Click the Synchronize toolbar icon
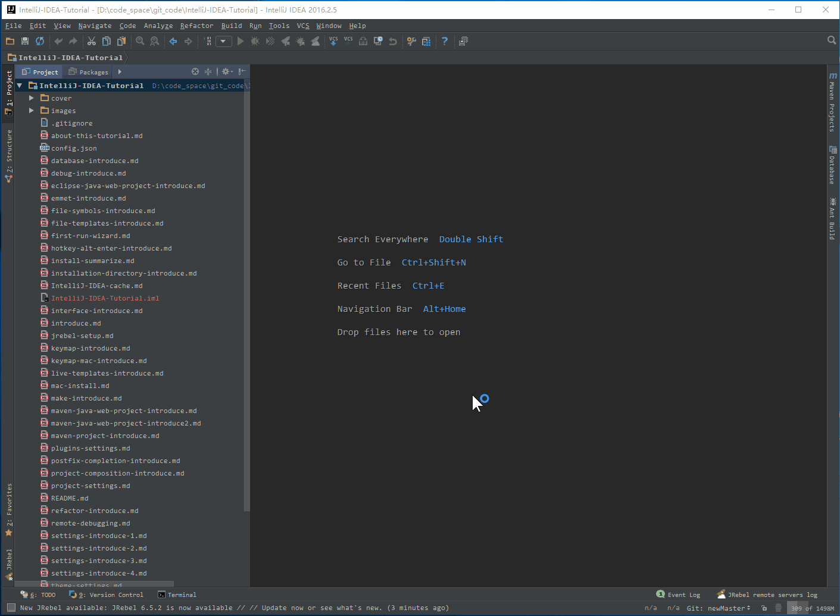This screenshot has width=840, height=616. [40, 41]
